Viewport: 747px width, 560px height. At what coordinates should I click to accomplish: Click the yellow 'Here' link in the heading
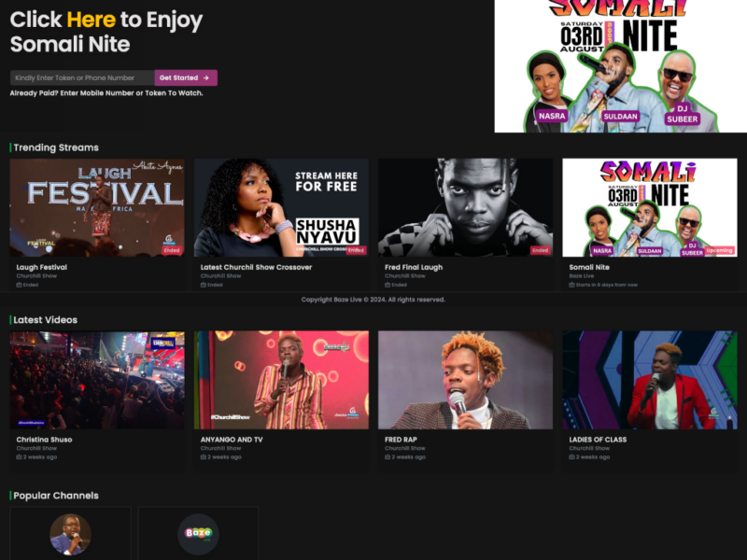pyautogui.click(x=92, y=20)
